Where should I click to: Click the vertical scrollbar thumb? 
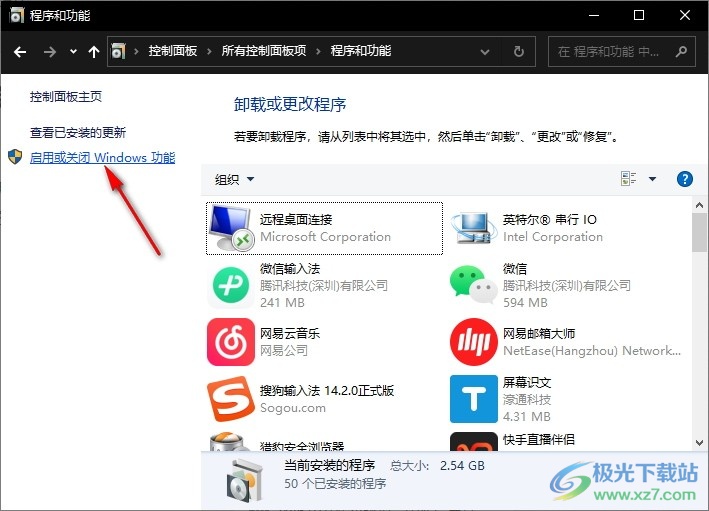[699, 232]
